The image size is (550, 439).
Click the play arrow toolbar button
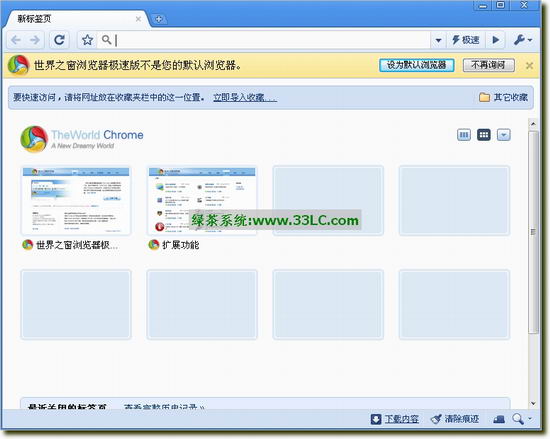495,40
